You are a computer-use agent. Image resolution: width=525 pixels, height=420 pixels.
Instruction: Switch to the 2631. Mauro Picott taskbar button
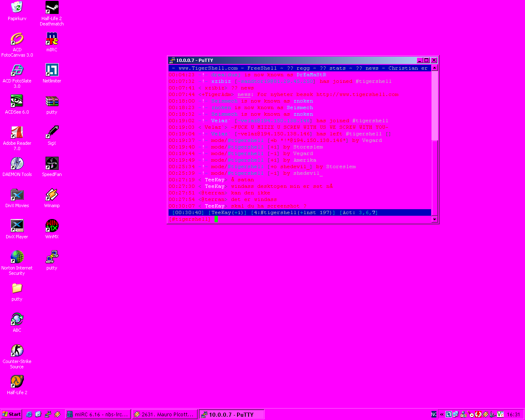click(x=165, y=414)
